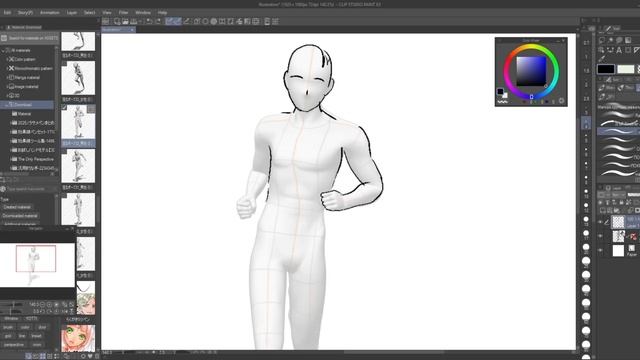Open the Edit menu
This screenshot has height=360, width=640.
pyautogui.click(x=7, y=13)
